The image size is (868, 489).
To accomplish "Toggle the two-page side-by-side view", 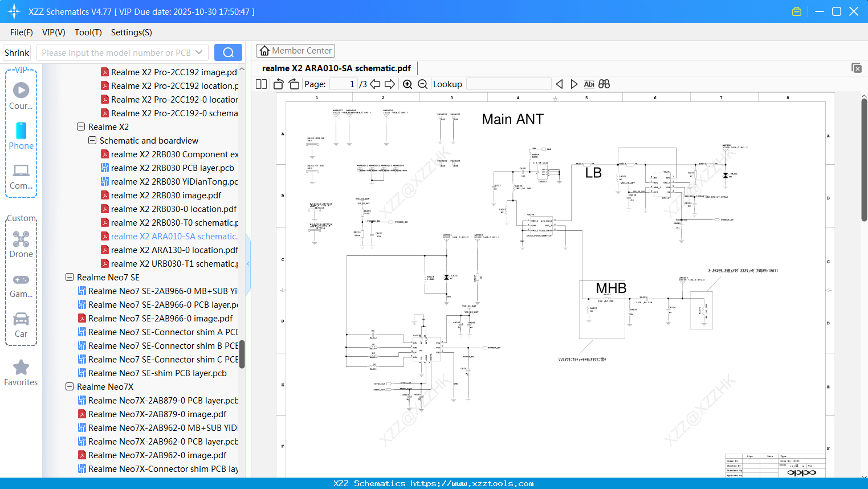I will [261, 84].
